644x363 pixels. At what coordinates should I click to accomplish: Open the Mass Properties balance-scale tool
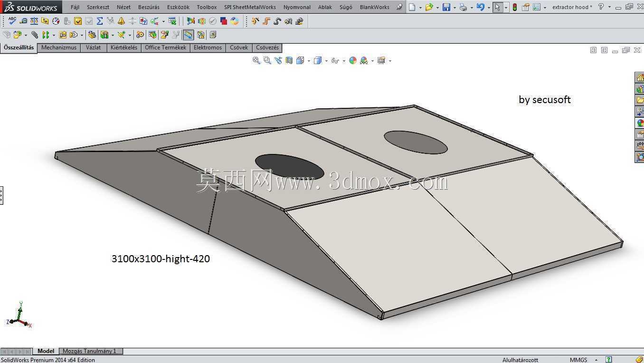pos(34,21)
